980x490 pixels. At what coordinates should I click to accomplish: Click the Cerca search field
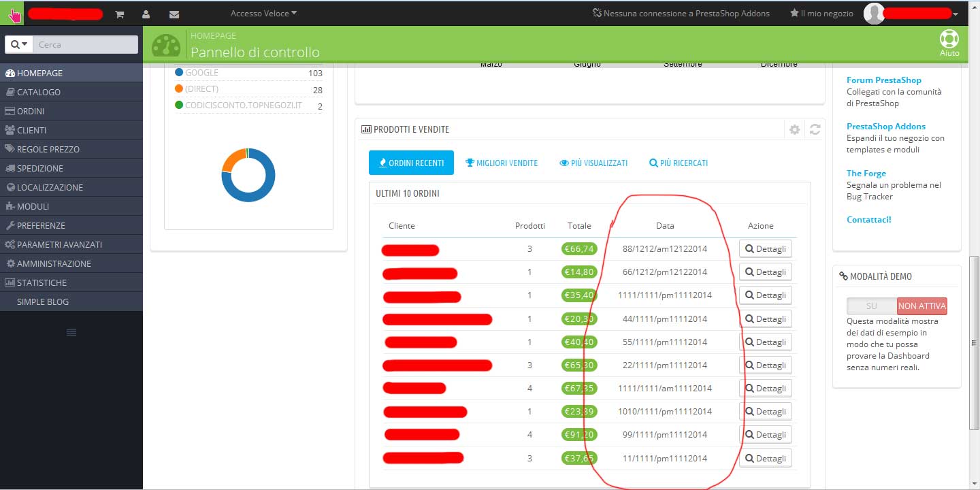[86, 44]
